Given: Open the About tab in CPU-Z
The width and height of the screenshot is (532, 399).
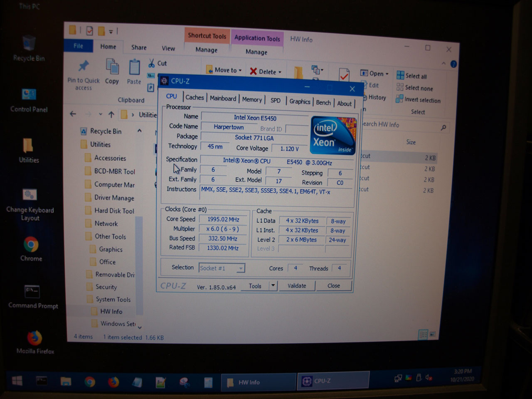Looking at the screenshot, I should pyautogui.click(x=344, y=103).
